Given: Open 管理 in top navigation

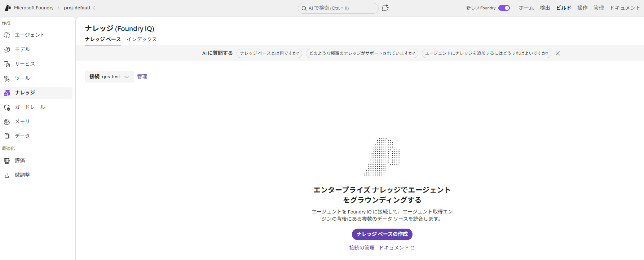Looking at the screenshot, I should coord(599,8).
